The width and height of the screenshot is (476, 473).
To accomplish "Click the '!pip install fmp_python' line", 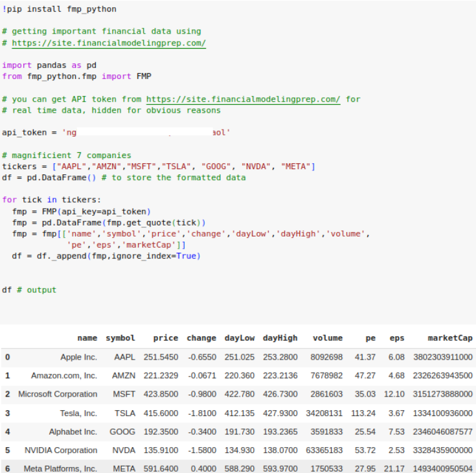I will point(59,9).
